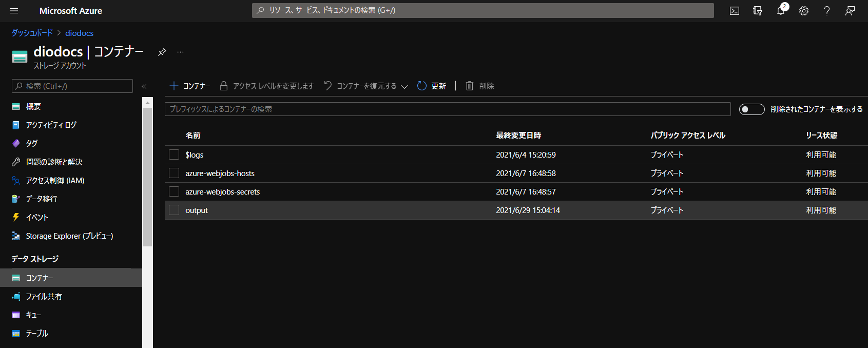Open the portal hamburger menu
Screen dimensions: 868x348
tap(14, 11)
